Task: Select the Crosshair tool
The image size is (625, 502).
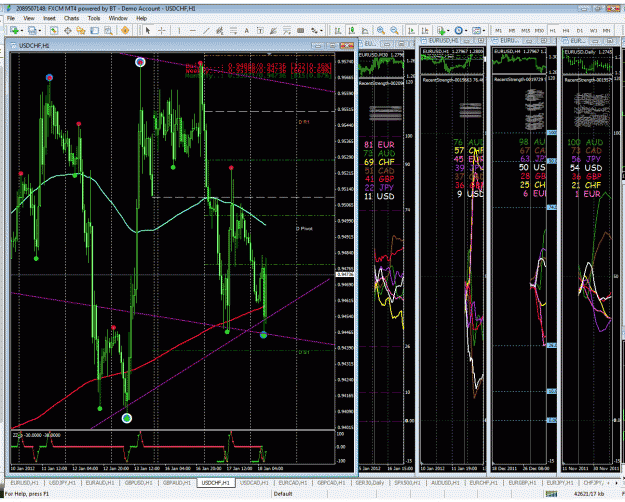Action: tap(161, 30)
